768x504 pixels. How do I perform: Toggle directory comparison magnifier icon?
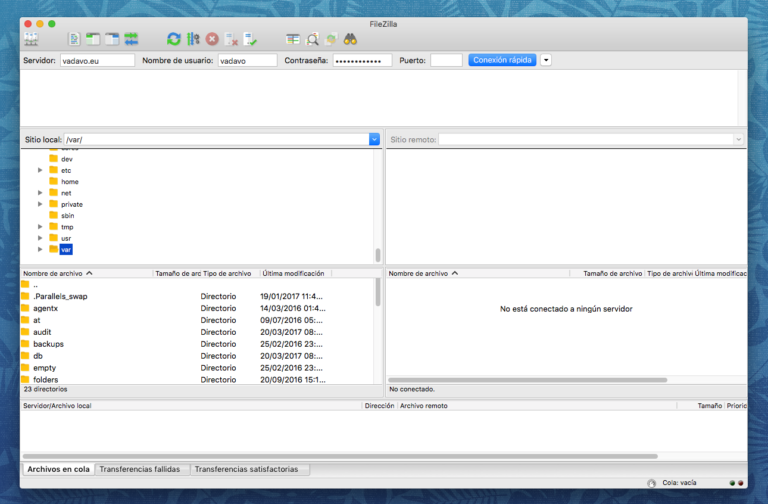pyautogui.click(x=312, y=39)
